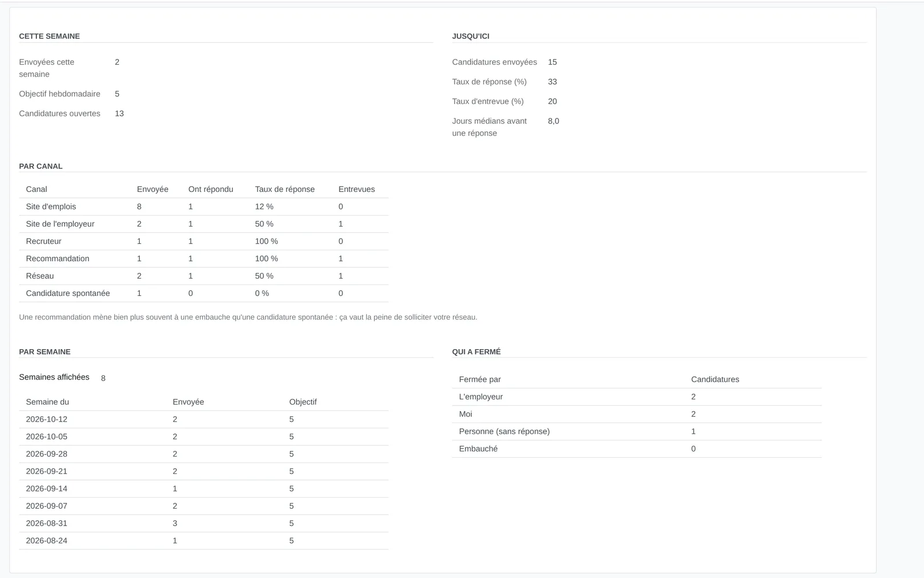Select the week 2026-10-05 row
The height and width of the screenshot is (578, 924).
click(x=204, y=436)
